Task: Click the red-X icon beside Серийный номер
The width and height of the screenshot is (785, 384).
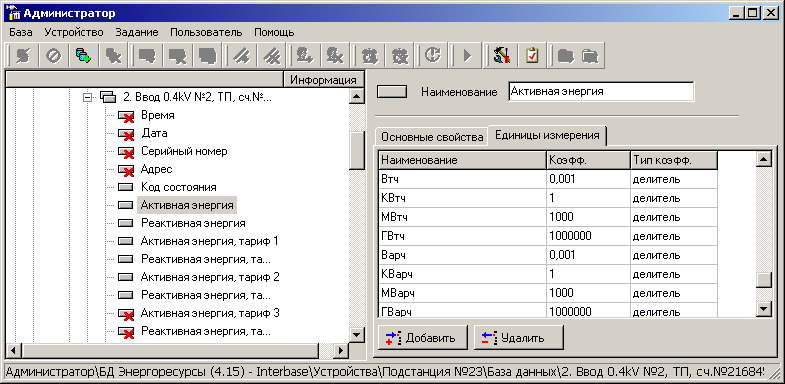Action: (126, 152)
